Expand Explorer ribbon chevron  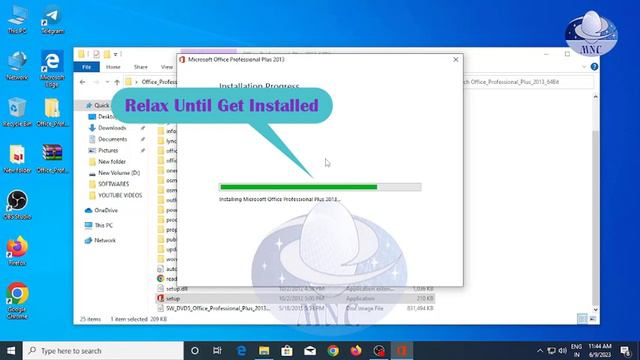584,67
